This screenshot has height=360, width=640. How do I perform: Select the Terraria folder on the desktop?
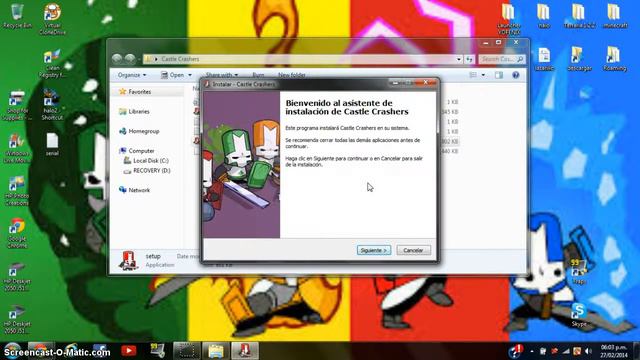pyautogui.click(x=579, y=16)
